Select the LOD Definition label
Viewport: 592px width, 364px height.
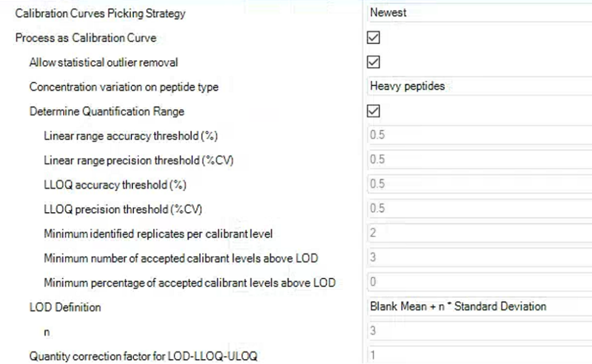pyautogui.click(x=65, y=308)
